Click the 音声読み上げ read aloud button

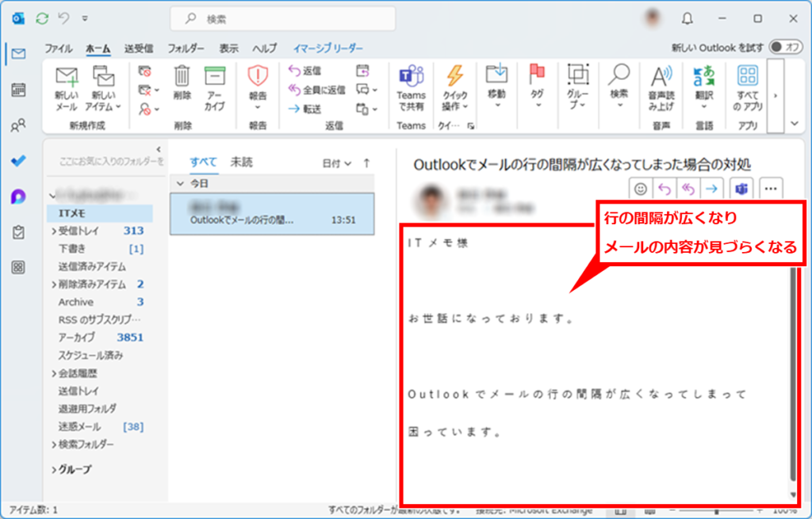click(x=661, y=89)
